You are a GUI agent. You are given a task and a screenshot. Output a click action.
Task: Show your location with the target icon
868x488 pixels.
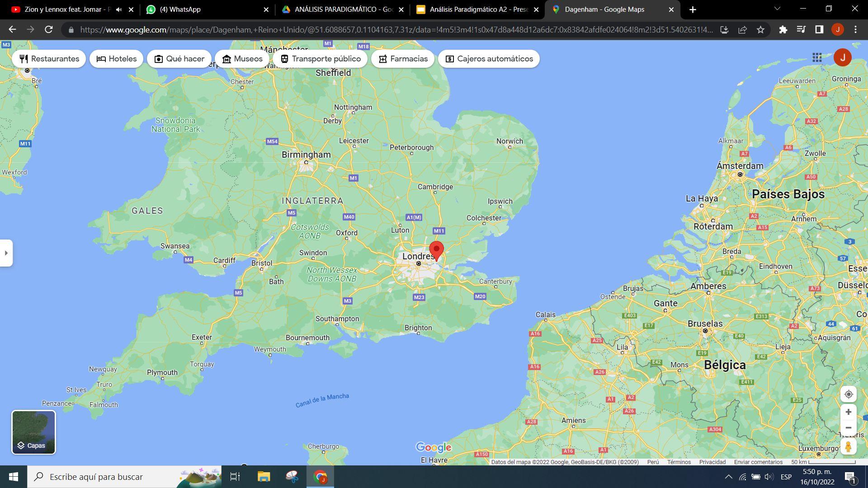coord(849,394)
